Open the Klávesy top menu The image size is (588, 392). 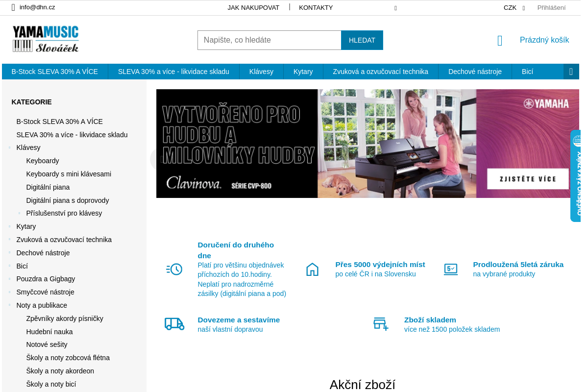261,72
